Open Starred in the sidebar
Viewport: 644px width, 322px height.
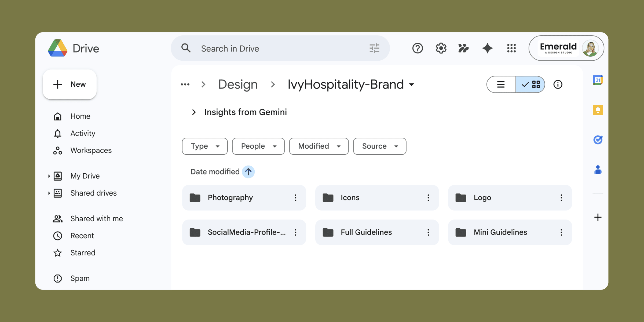click(83, 253)
